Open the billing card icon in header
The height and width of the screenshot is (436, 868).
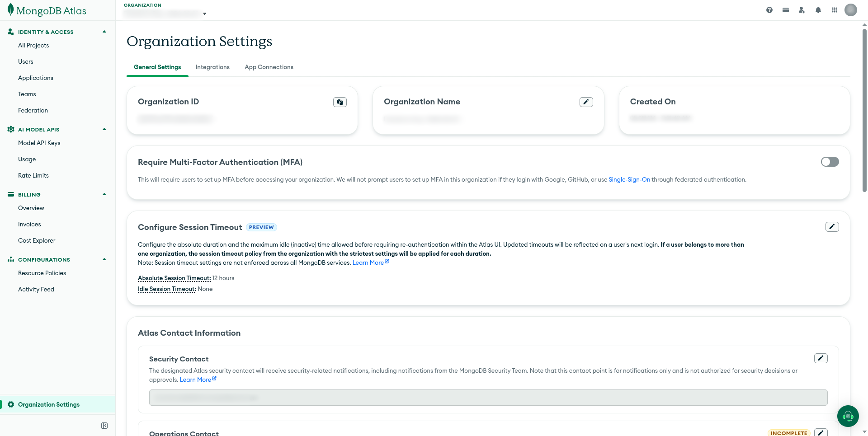coord(786,10)
